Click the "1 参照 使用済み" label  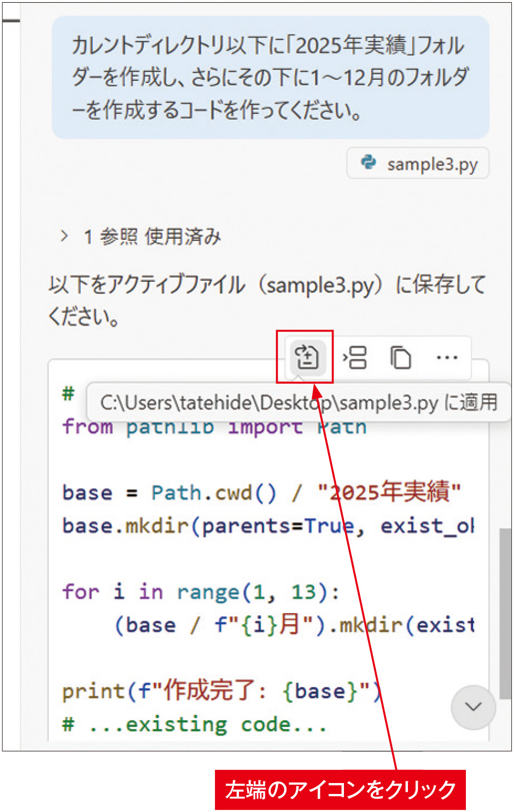(152, 237)
